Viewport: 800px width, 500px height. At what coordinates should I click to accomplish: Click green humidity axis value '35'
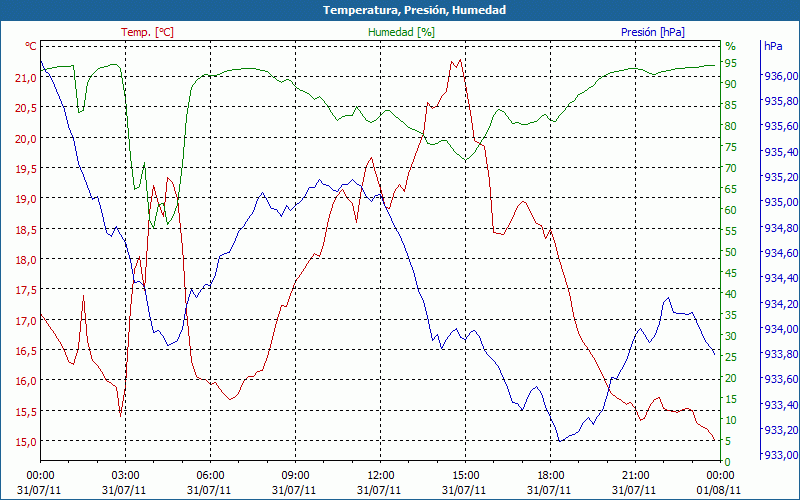[731, 315]
